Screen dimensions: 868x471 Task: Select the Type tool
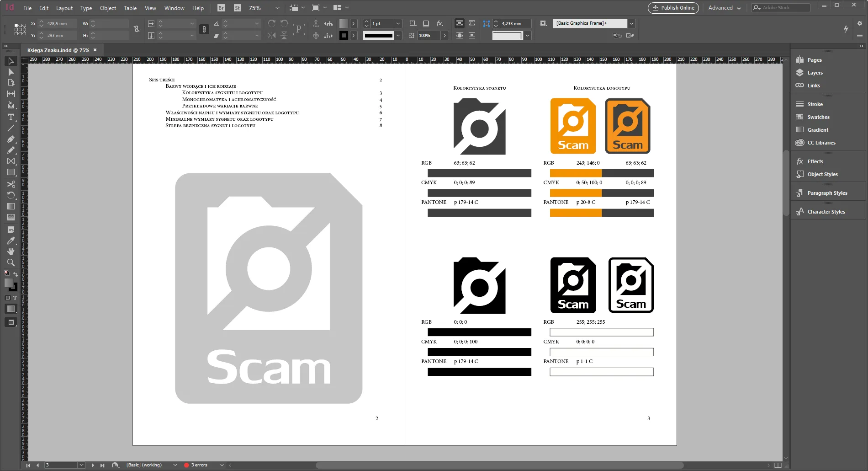tap(11, 117)
